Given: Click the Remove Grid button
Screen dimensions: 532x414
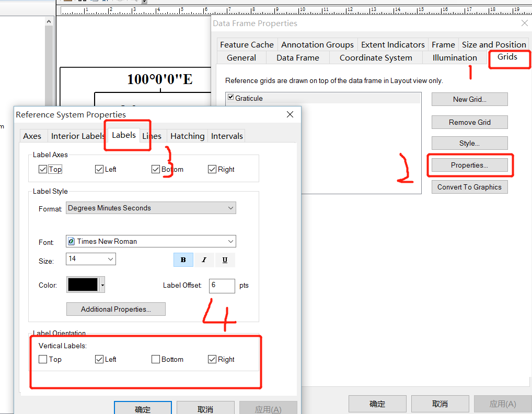Looking at the screenshot, I should click(x=470, y=122).
